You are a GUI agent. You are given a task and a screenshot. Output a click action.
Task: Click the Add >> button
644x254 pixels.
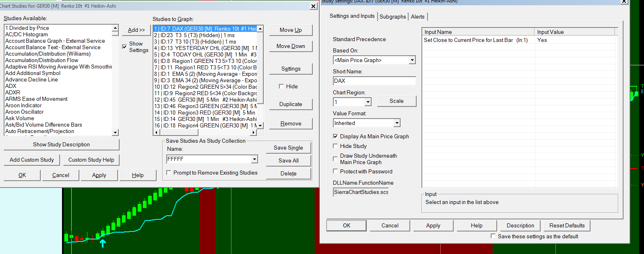[136, 30]
